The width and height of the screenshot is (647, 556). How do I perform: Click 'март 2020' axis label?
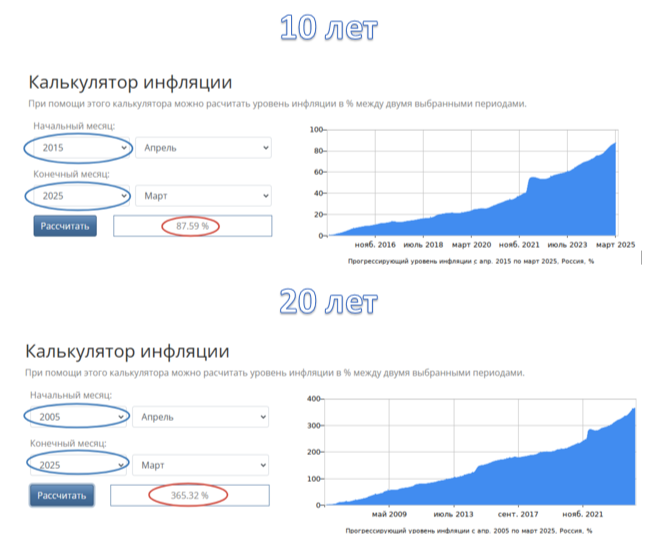(x=472, y=245)
